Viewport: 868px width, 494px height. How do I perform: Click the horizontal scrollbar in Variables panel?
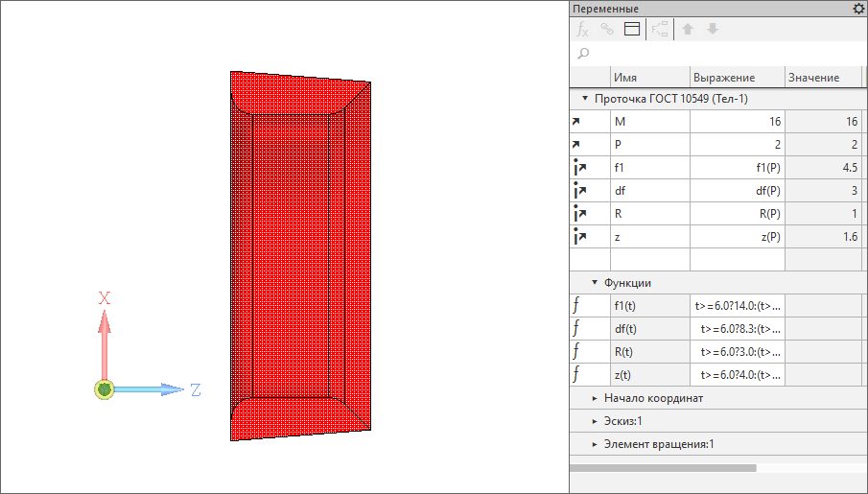pos(663,468)
